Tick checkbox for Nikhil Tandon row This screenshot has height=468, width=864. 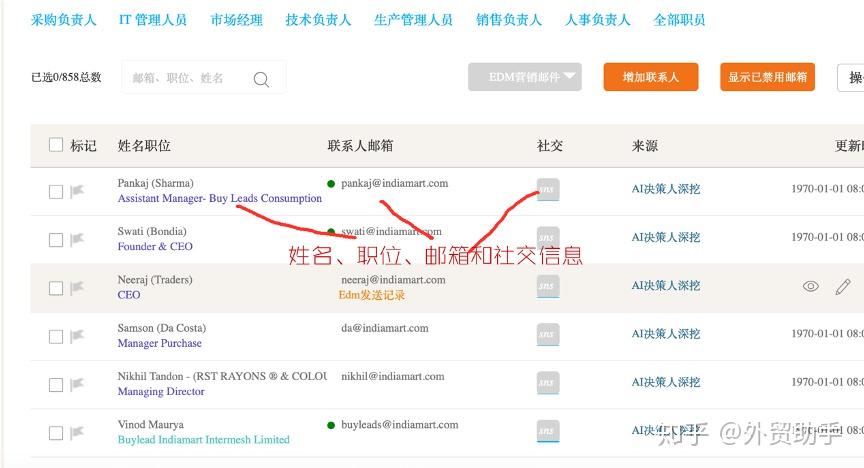(x=56, y=385)
